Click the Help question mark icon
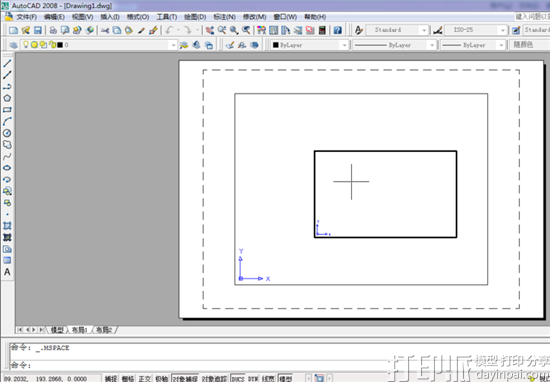Image resolution: width=550 pixels, height=382 pixels. (x=337, y=30)
